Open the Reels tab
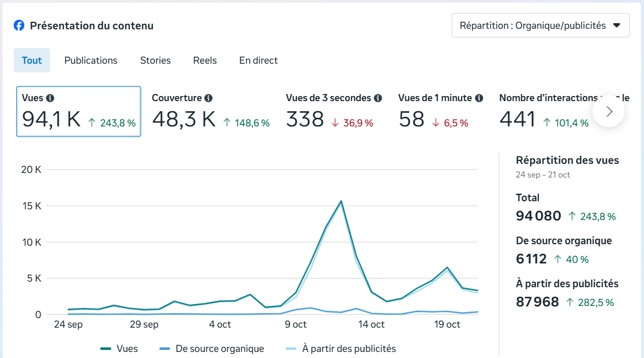This screenshot has width=644, height=358. pos(205,60)
